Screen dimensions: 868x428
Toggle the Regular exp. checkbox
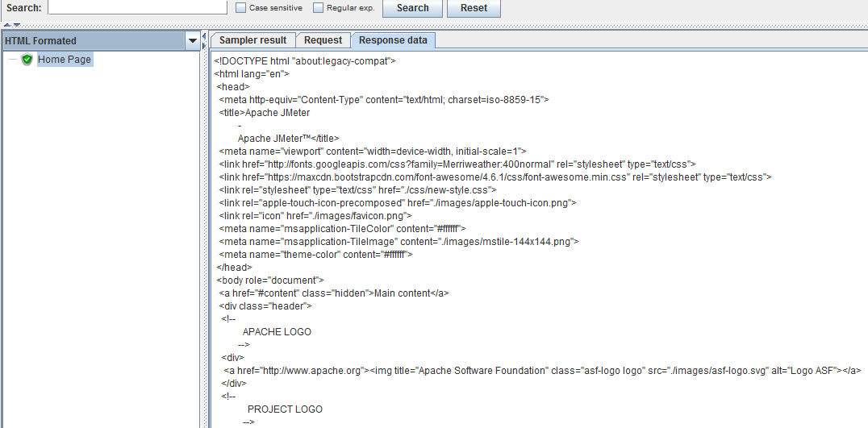[x=319, y=8]
